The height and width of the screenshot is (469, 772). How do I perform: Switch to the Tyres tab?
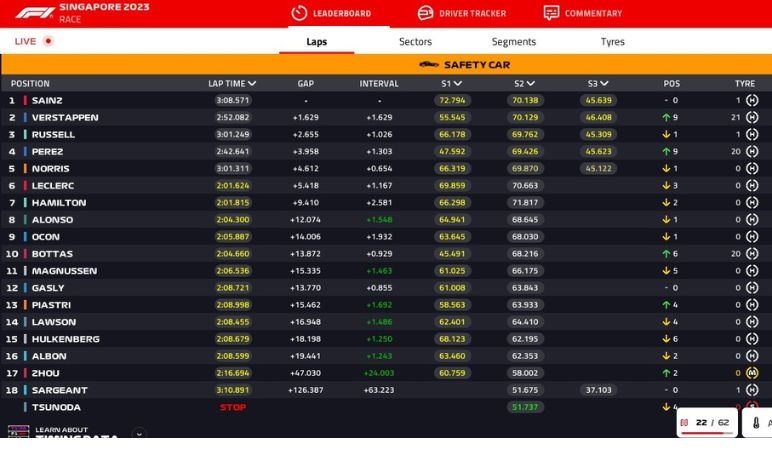(x=612, y=42)
